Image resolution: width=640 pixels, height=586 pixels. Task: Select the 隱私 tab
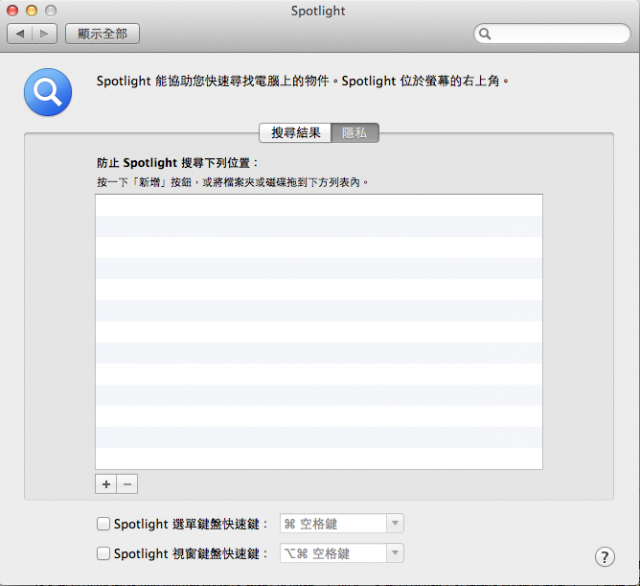(x=355, y=133)
